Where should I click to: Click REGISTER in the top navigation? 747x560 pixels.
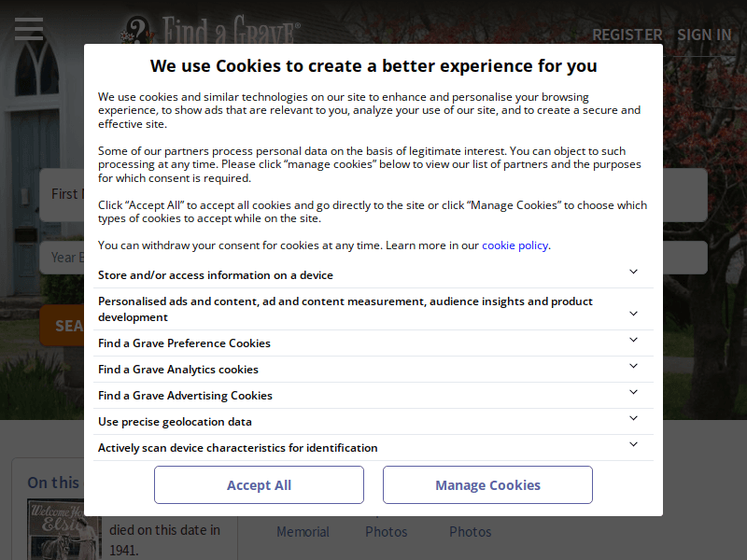[x=627, y=35]
